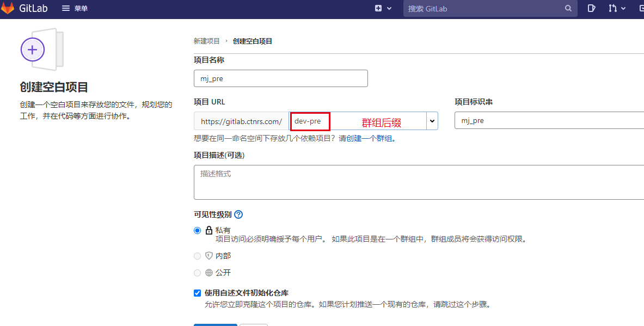
Task: Open the merge requests icon
Action: pos(612,8)
